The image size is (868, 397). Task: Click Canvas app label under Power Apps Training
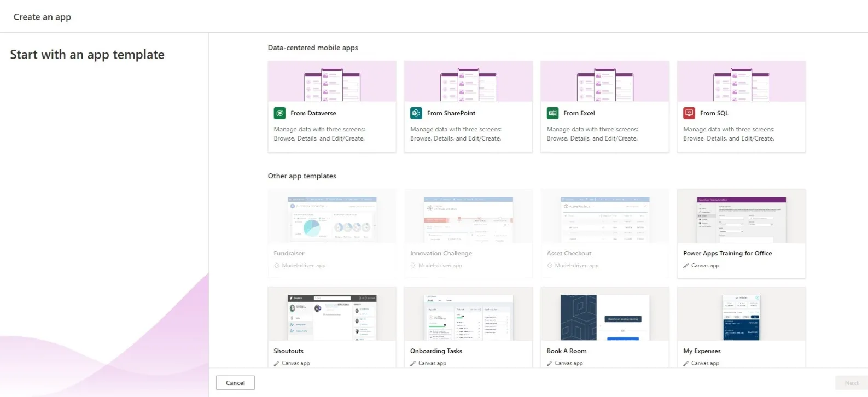tap(705, 266)
